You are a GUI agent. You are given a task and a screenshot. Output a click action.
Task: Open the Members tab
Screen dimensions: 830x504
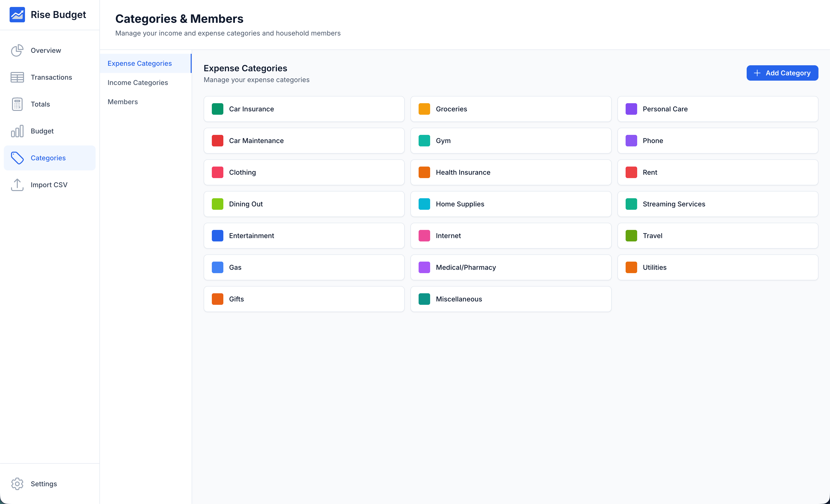pos(122,102)
